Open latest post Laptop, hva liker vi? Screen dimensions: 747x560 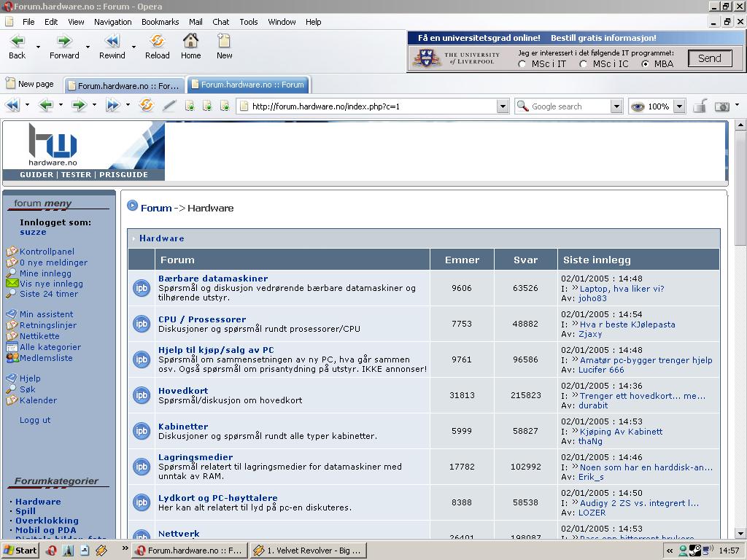622,289
